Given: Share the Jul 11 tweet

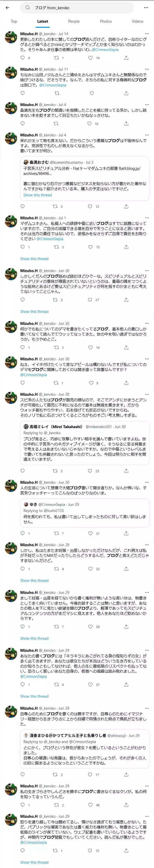Looking at the screenshot, I should 126,93.
